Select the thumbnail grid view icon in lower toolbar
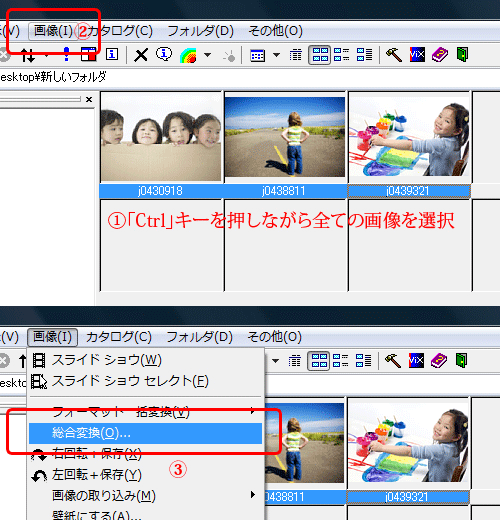This screenshot has height=520, width=500. click(319, 361)
